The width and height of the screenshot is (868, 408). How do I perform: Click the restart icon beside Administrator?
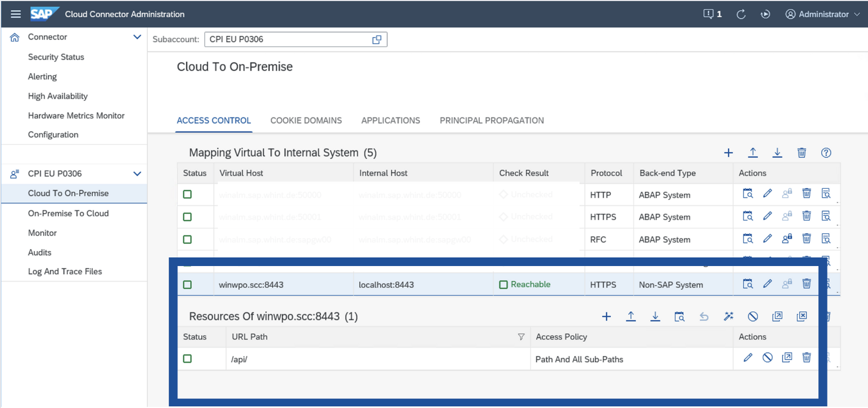coord(765,15)
